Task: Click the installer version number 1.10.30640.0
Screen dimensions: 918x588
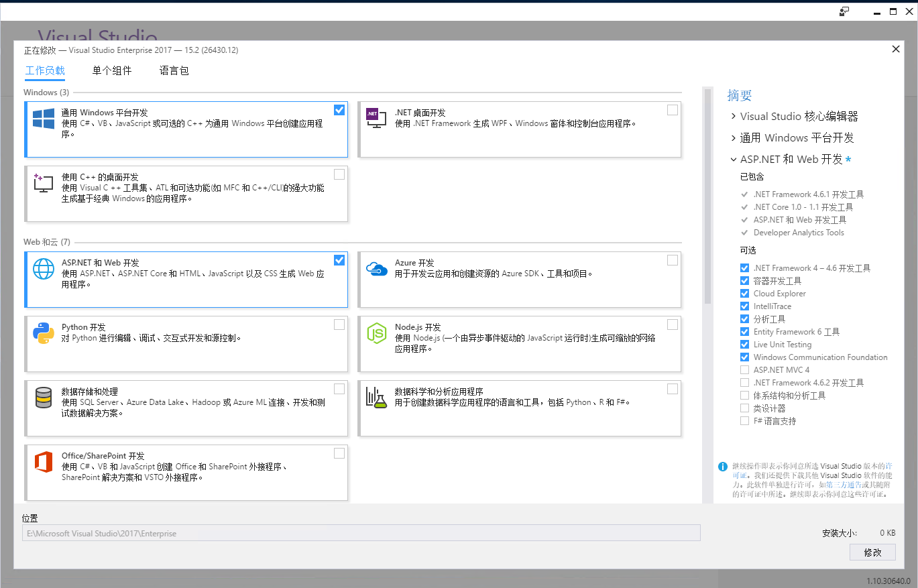Action: (x=888, y=581)
